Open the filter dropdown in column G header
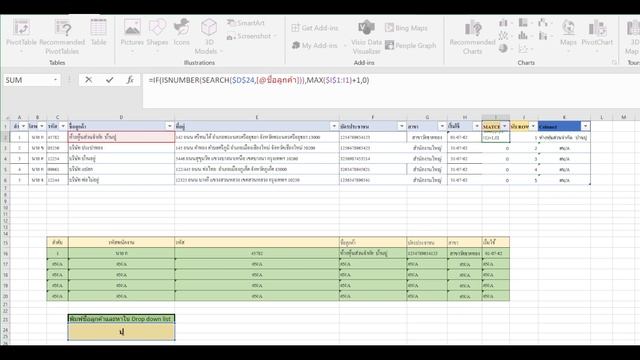 tap(442, 126)
